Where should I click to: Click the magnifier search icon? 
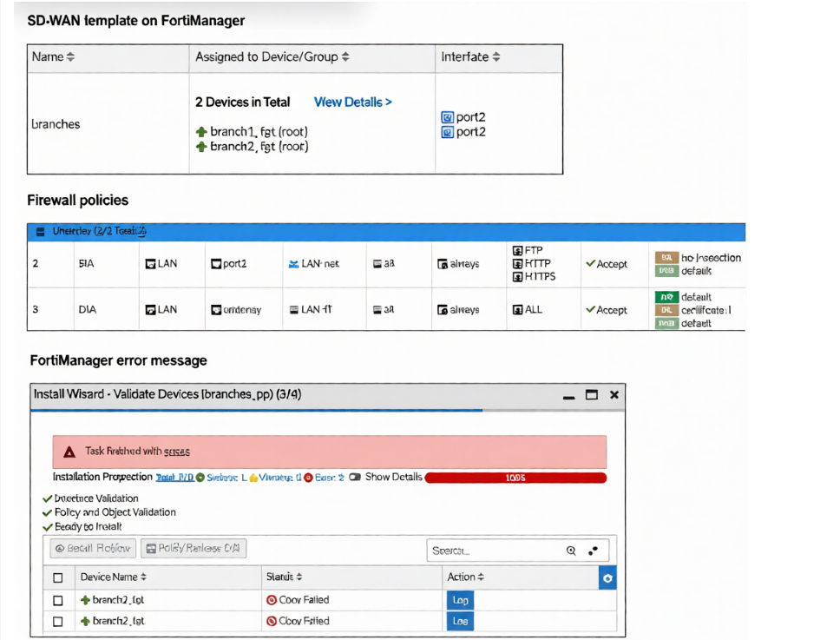571,551
